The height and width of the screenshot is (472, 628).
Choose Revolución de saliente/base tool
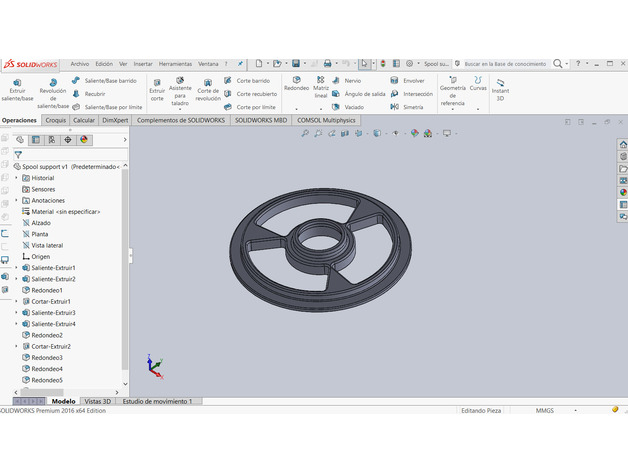(53, 94)
